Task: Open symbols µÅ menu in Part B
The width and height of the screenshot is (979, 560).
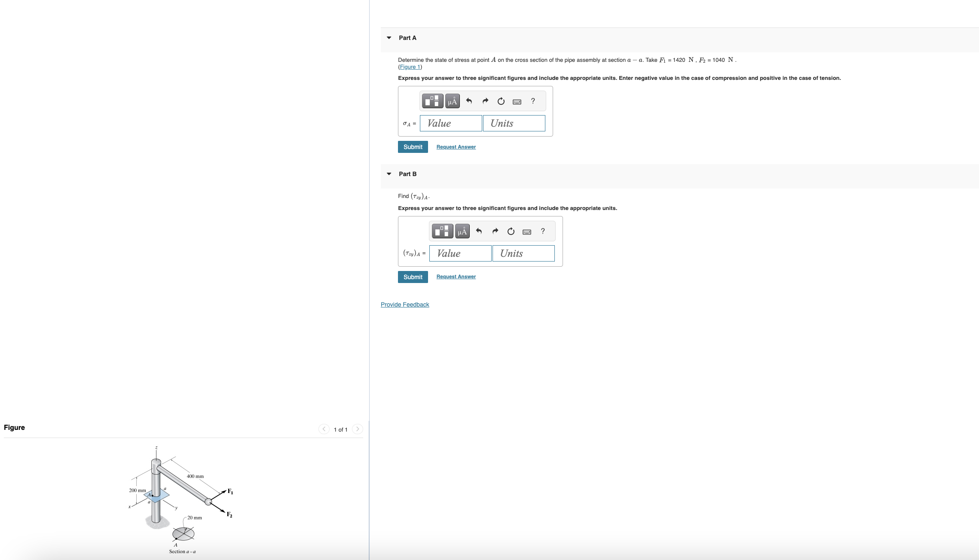Action: pyautogui.click(x=462, y=231)
